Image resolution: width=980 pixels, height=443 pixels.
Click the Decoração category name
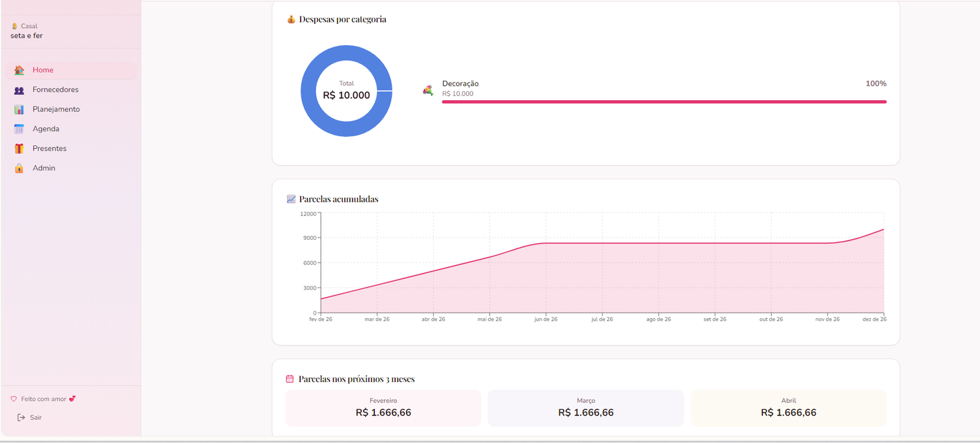[x=461, y=83]
